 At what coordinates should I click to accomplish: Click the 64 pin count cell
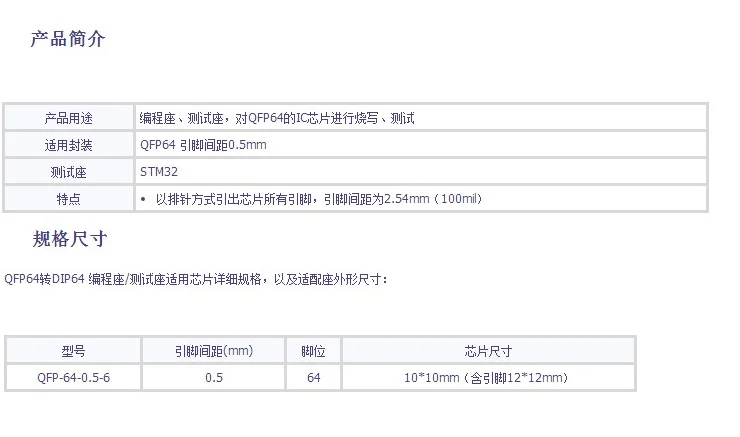point(313,378)
